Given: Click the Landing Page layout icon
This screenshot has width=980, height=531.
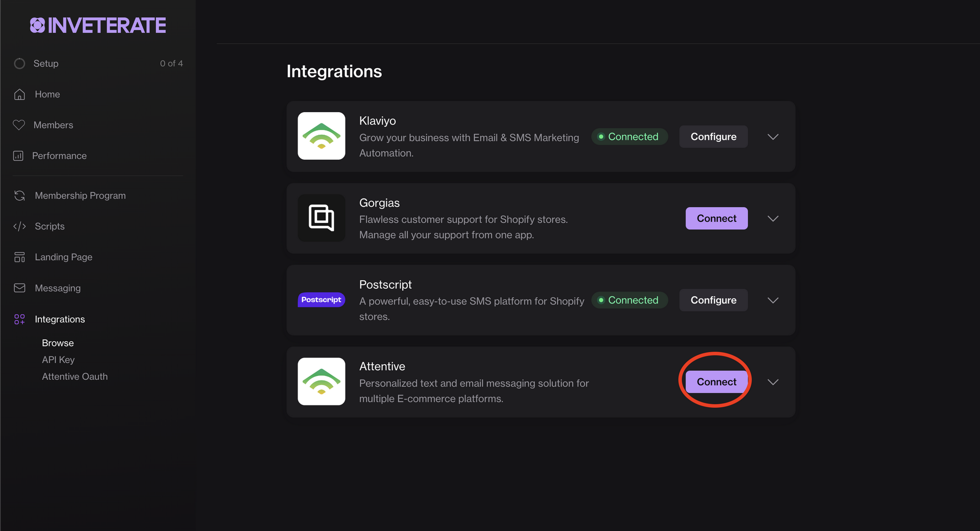Looking at the screenshot, I should pos(19,257).
